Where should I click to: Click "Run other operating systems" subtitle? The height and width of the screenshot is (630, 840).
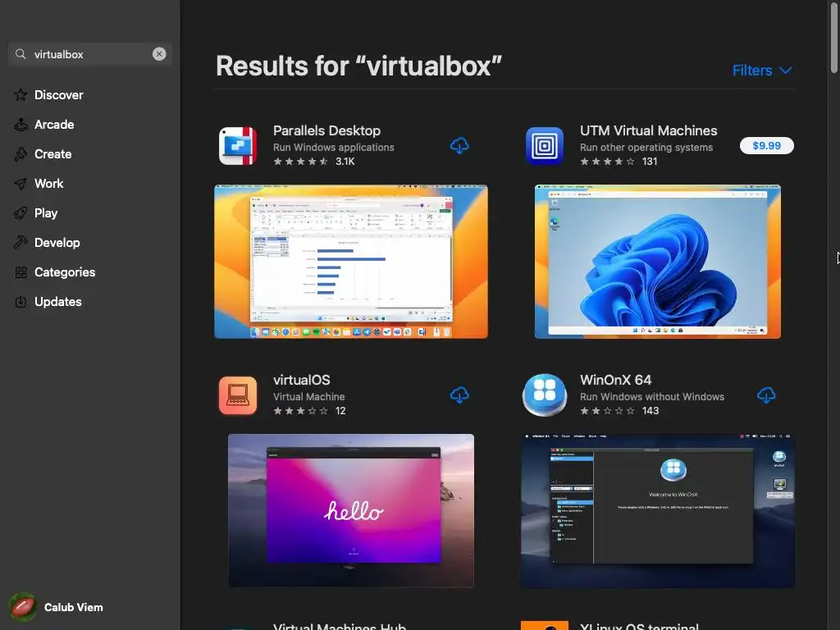coord(646,148)
